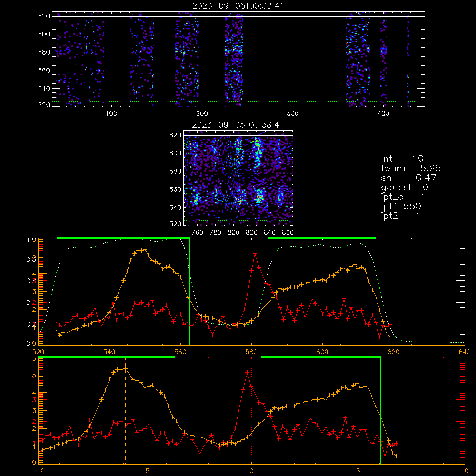Image resolution: width=476 pixels, height=476 pixels.
Task: Click the right thick green bar atop the bottom profile plot
Action: [320, 357]
